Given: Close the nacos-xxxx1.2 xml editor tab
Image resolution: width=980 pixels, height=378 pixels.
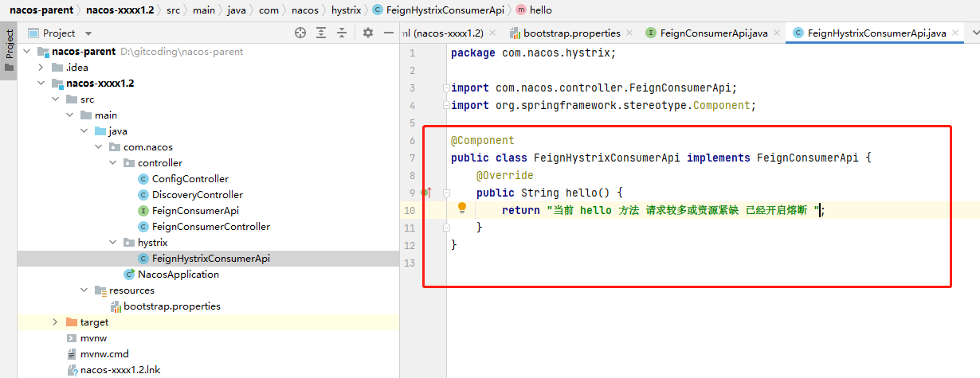Looking at the screenshot, I should point(492,33).
